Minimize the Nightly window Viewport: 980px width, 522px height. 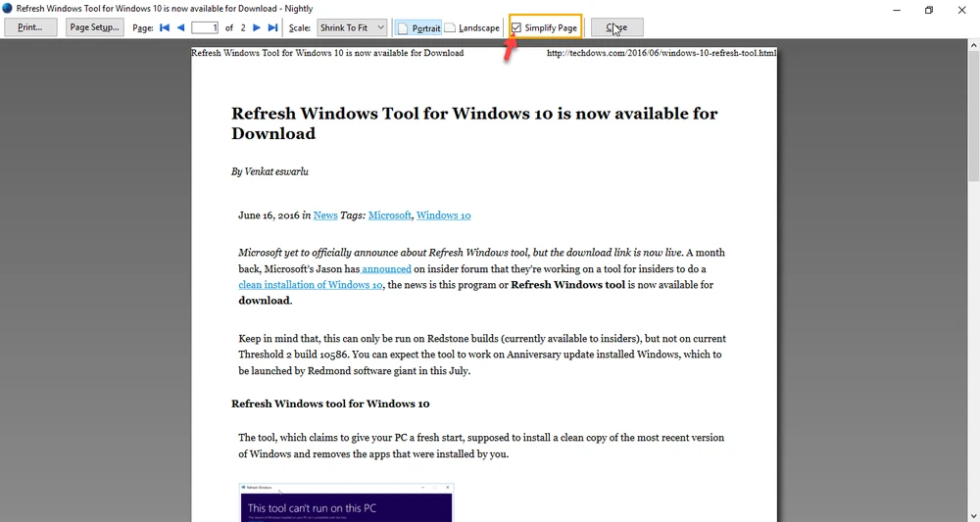tap(897, 10)
